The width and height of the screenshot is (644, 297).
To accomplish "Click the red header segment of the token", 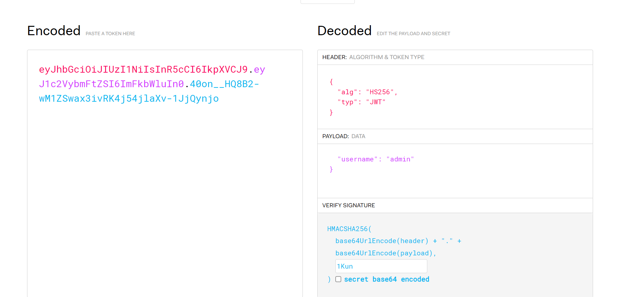I will 143,69.
